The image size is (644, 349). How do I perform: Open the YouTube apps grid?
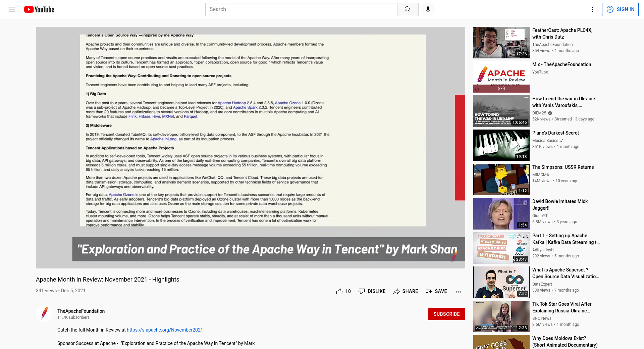click(577, 9)
